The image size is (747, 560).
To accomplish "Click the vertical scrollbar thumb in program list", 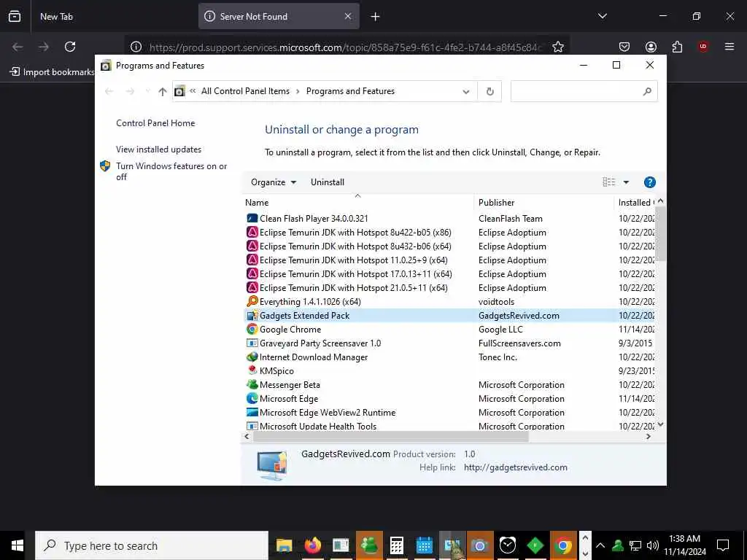I will point(660,234).
